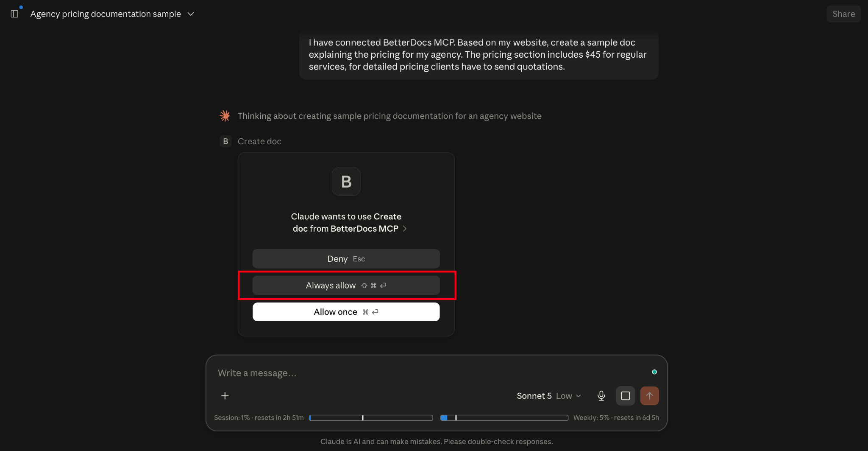This screenshot has height=451, width=868.
Task: Choose Always allow for BetterDocs MCP
Action: click(x=346, y=286)
